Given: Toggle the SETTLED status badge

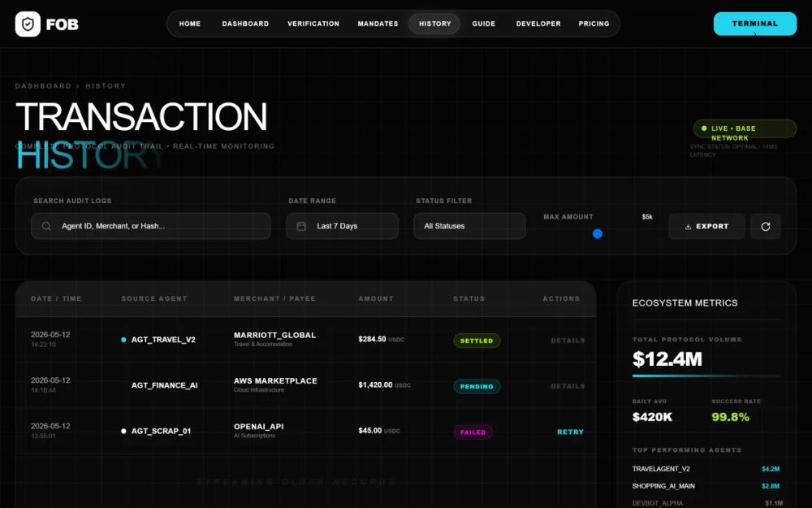Looking at the screenshot, I should 477,341.
